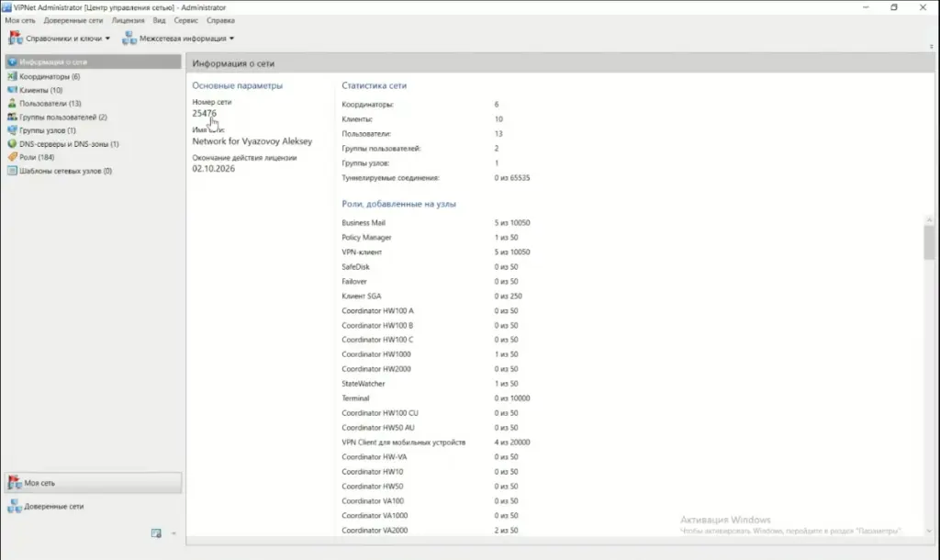Click the ViPNet Administrator title bar icon
This screenshot has width=940, height=560.
(6, 7)
